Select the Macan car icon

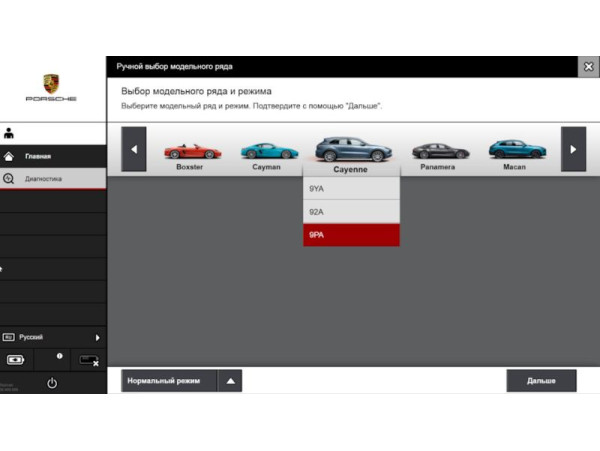tap(516, 149)
